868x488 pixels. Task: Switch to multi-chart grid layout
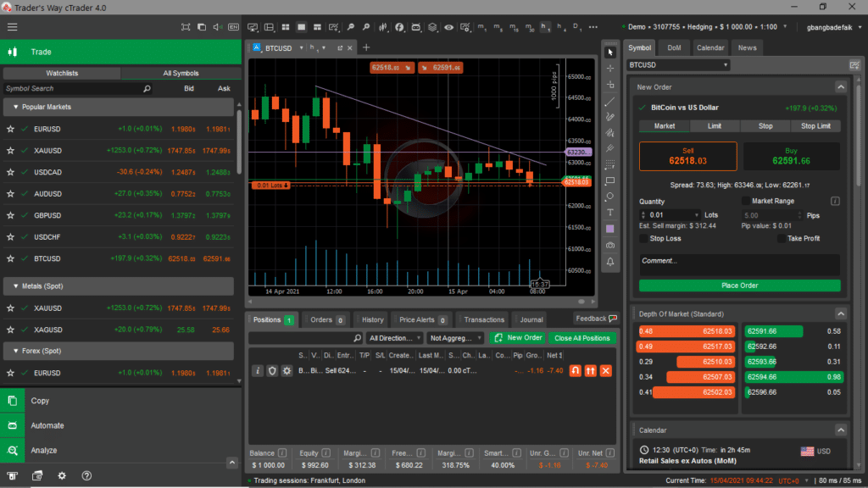click(x=286, y=27)
